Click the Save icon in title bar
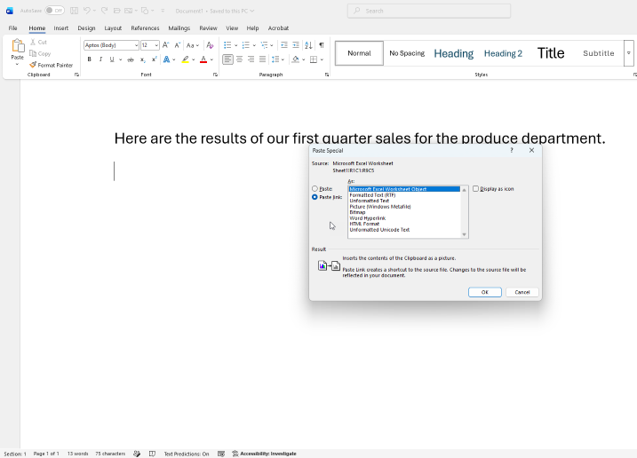 pyautogui.click(x=74, y=11)
